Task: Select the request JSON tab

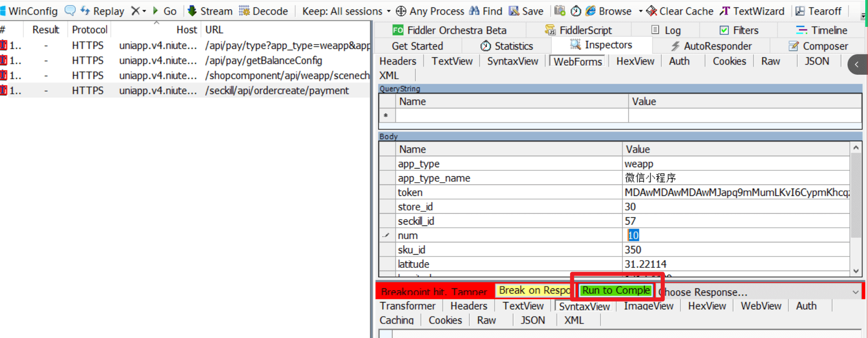Action: pyautogui.click(x=817, y=61)
